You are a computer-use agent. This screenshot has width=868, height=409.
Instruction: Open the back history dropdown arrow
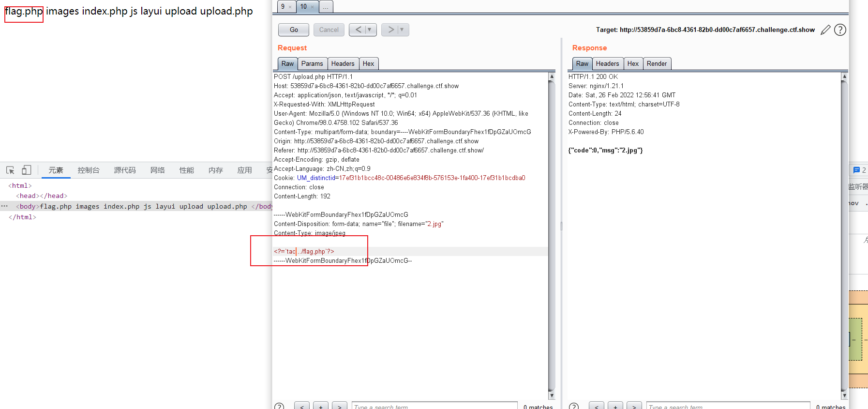pos(371,30)
